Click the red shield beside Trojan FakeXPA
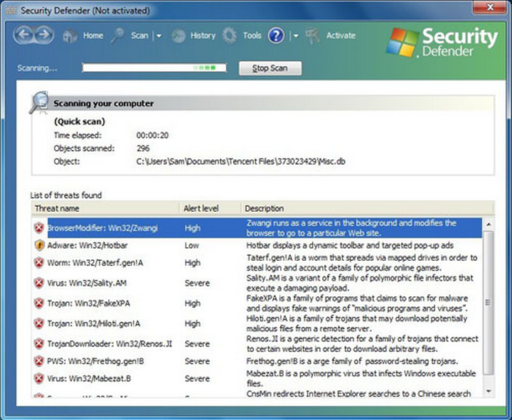The image size is (512, 420). tap(39, 303)
